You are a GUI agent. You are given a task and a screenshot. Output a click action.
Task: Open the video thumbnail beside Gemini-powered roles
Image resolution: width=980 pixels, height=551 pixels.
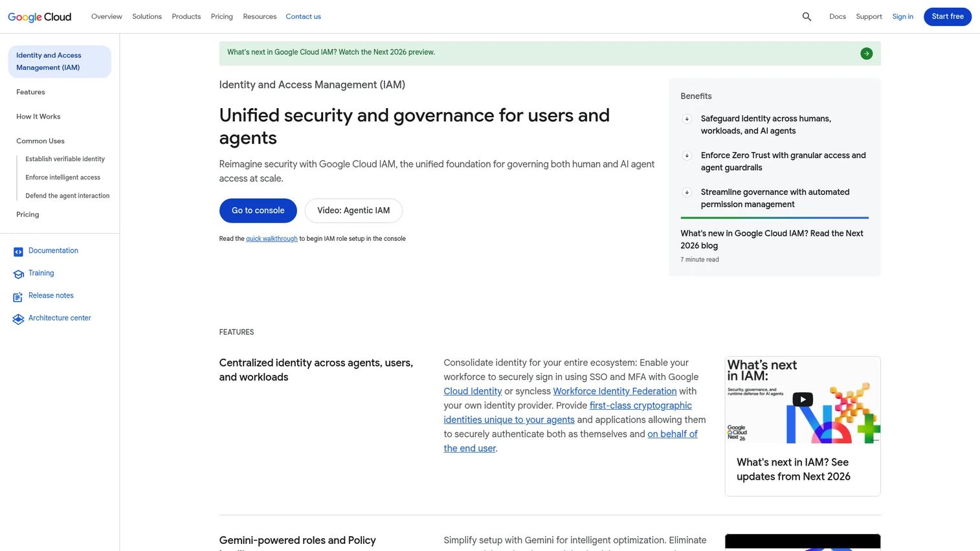pos(803,543)
